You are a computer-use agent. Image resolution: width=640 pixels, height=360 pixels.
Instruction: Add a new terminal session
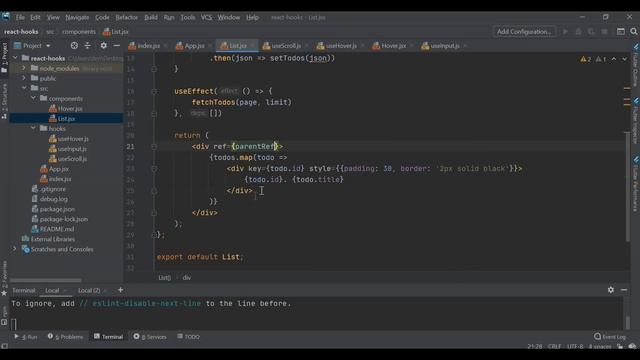pos(120,290)
